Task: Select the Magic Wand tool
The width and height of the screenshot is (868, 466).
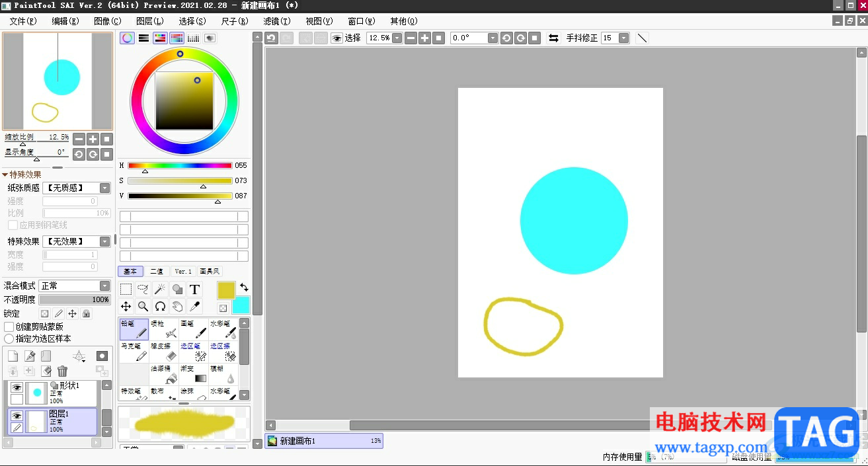Action: (x=160, y=290)
